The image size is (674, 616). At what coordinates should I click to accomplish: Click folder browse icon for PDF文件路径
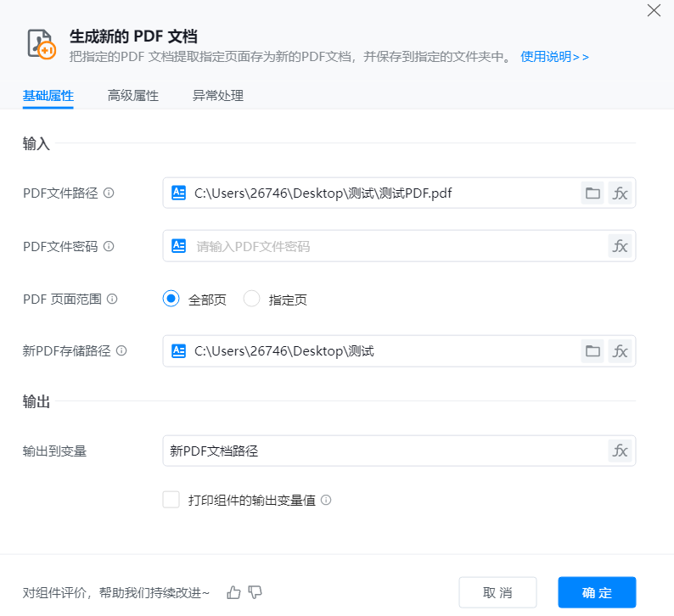pos(593,193)
